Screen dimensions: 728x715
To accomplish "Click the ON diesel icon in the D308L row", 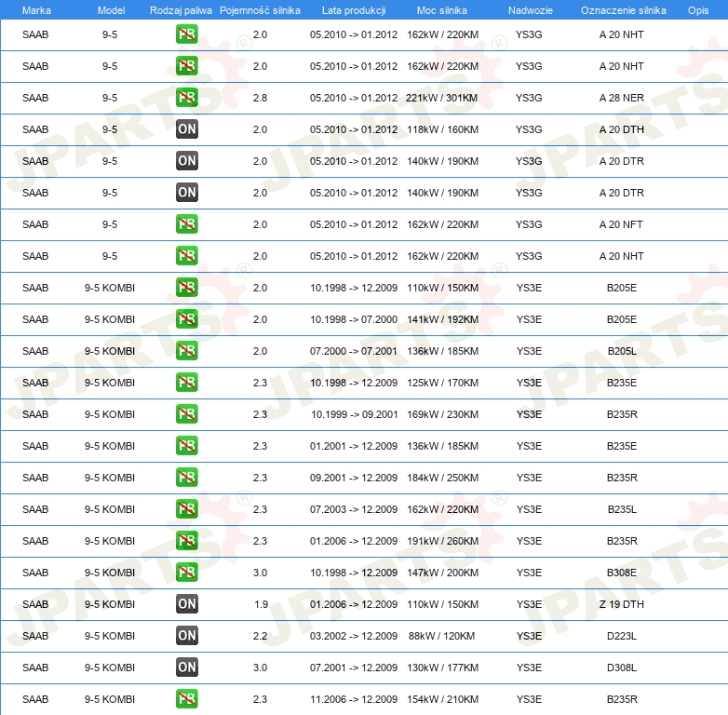I will click(187, 668).
